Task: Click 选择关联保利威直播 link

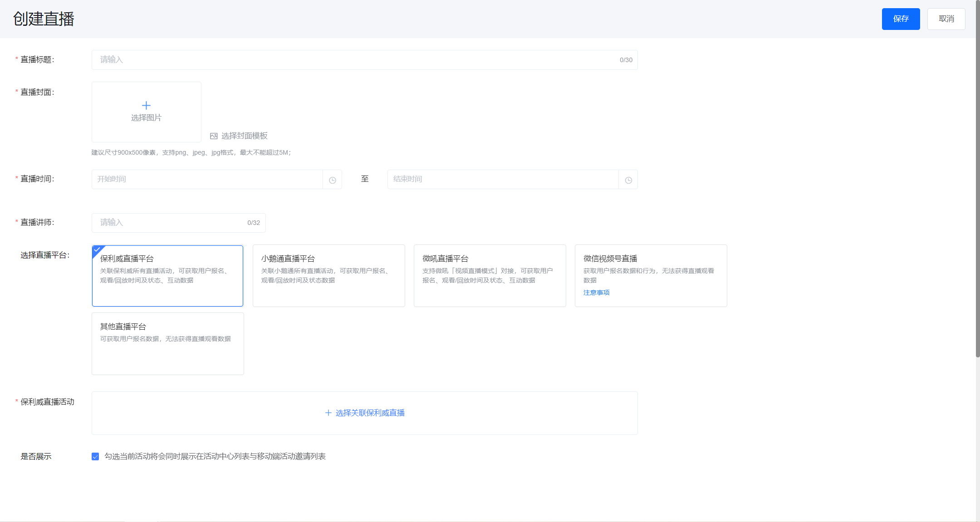Action: pyautogui.click(x=370, y=413)
